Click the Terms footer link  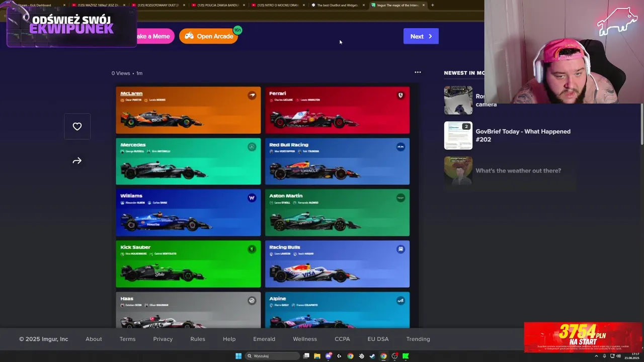pyautogui.click(x=127, y=339)
